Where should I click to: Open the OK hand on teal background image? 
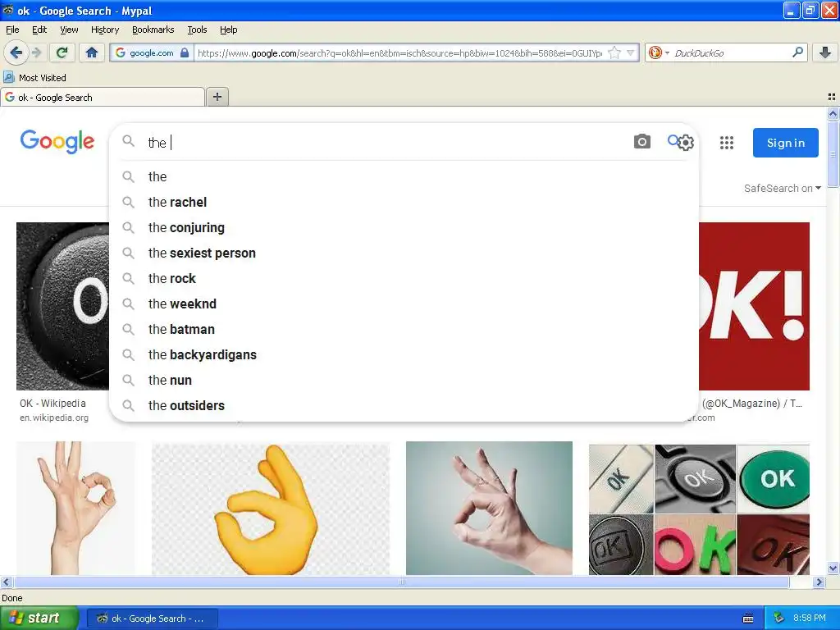tap(489, 508)
